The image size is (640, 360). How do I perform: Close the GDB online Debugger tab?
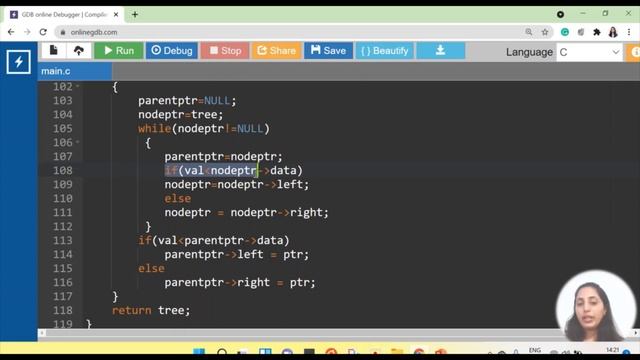coord(116,15)
